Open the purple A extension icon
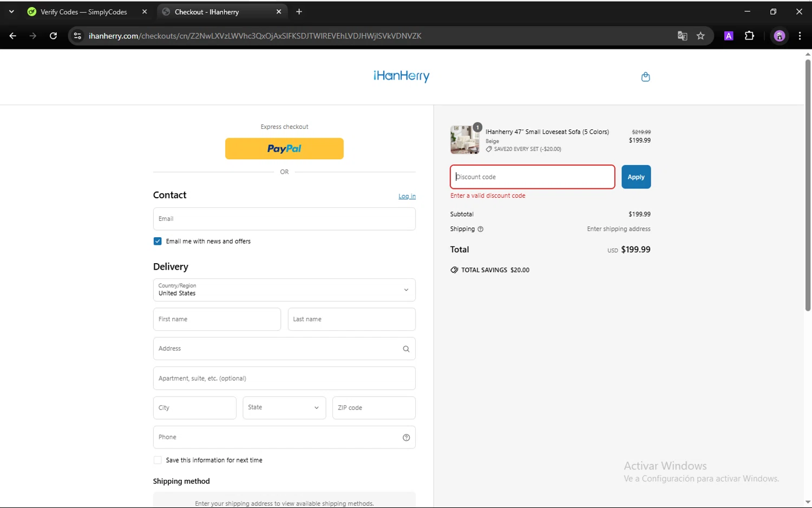812x508 pixels. click(x=729, y=36)
